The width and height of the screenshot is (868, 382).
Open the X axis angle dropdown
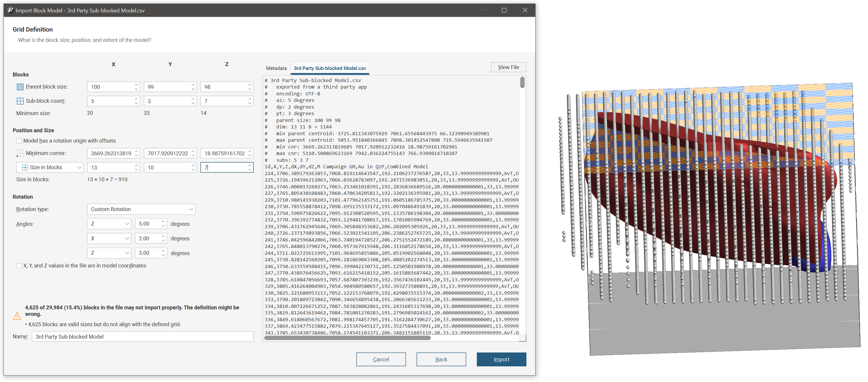[109, 239]
